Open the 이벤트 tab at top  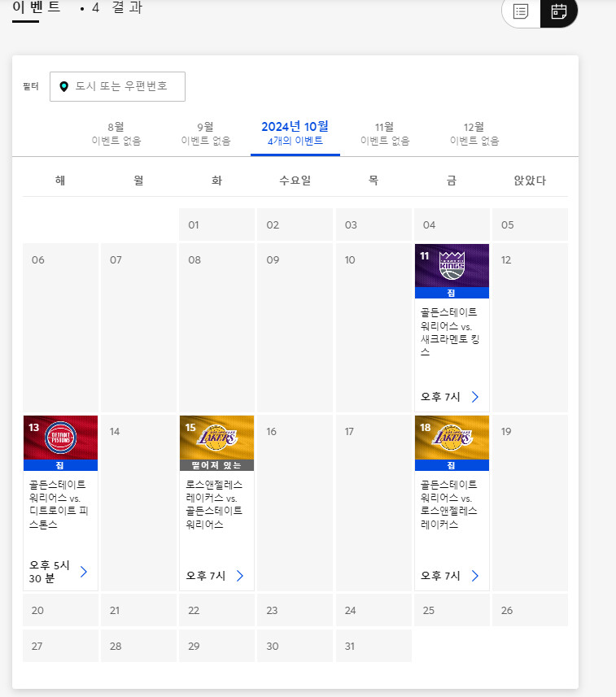[36, 7]
